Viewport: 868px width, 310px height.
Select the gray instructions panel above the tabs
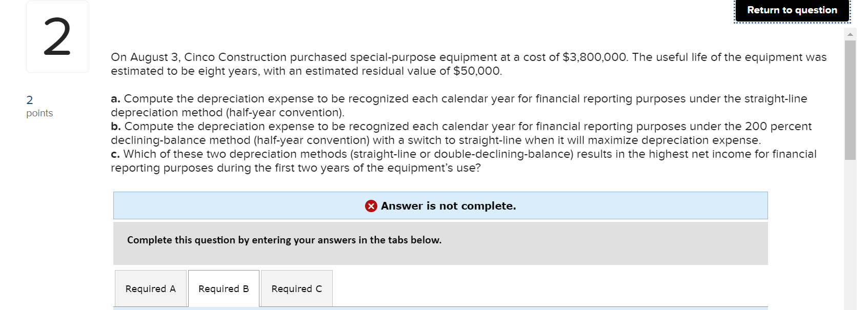[x=440, y=243]
